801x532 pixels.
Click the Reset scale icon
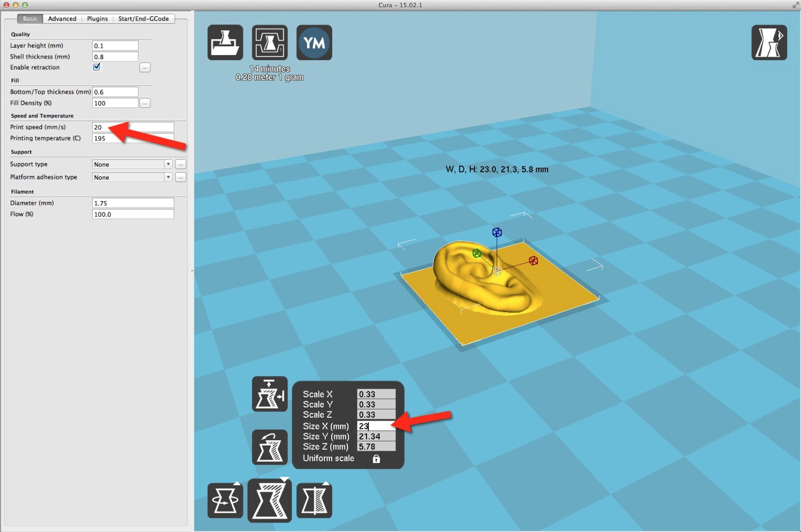(270, 447)
